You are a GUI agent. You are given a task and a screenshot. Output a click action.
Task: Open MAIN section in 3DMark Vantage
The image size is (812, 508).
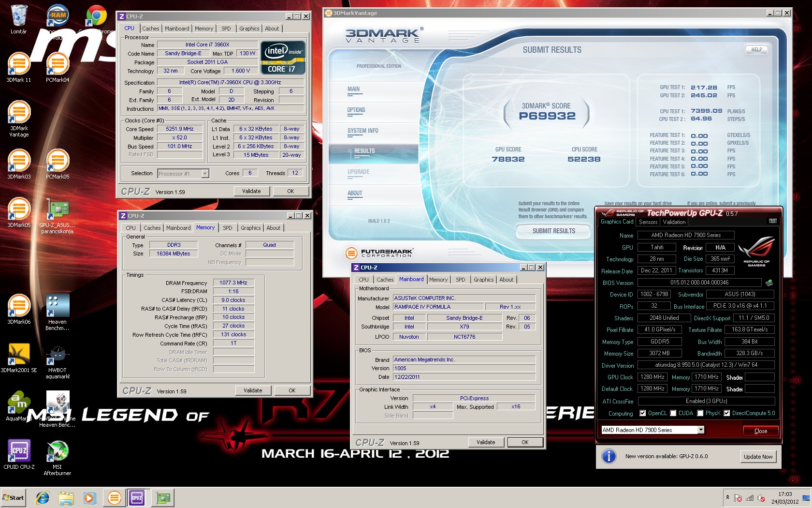(353, 89)
